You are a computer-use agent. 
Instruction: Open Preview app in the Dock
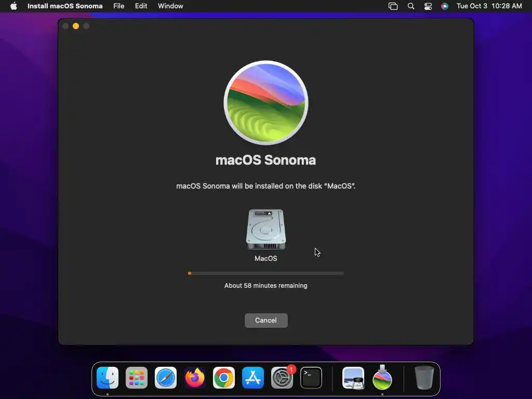tap(353, 378)
